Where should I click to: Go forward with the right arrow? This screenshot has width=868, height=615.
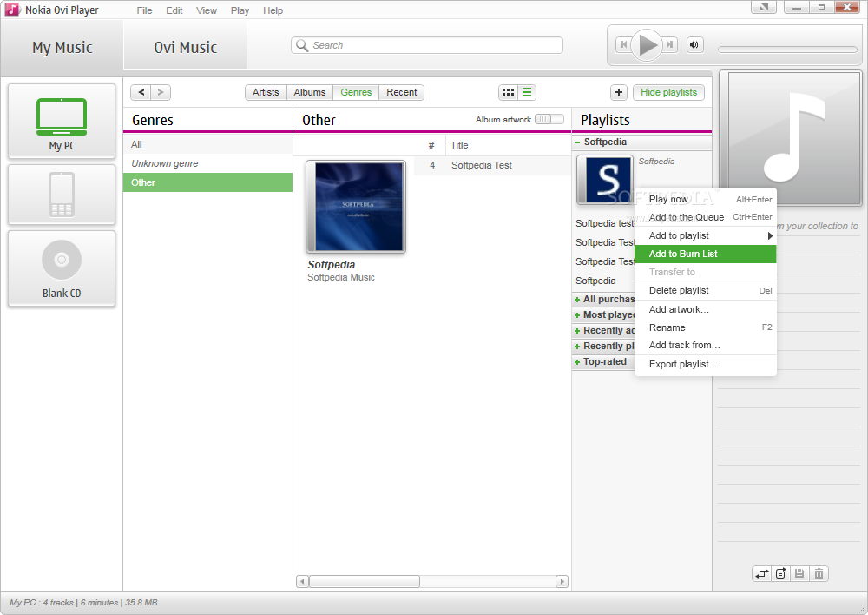(x=161, y=93)
